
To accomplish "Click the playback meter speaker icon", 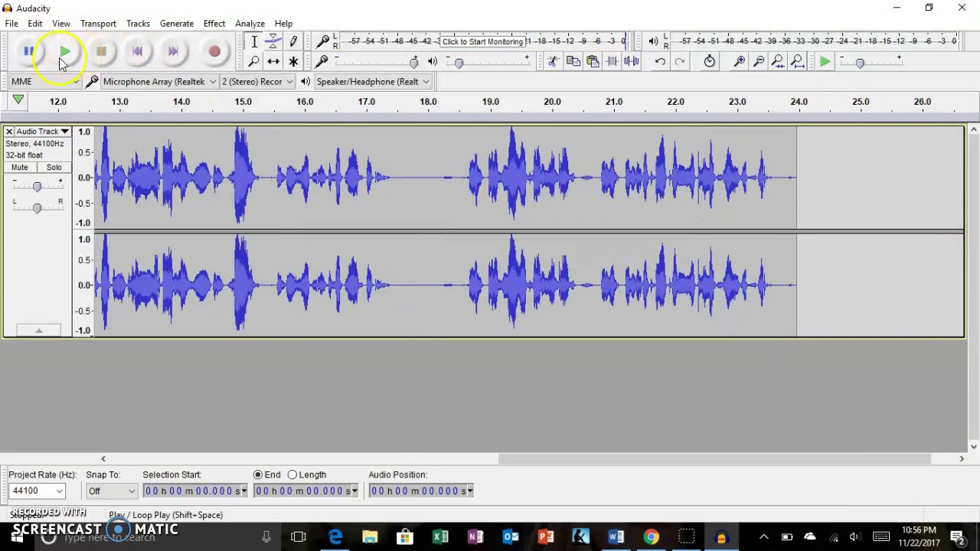I will (x=653, y=41).
